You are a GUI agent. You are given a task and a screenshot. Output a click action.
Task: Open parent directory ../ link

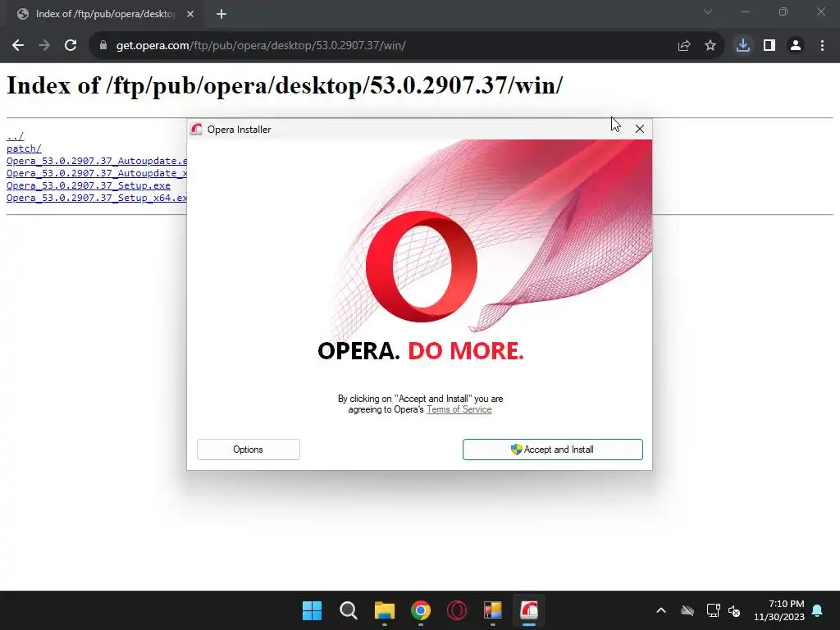(x=15, y=136)
